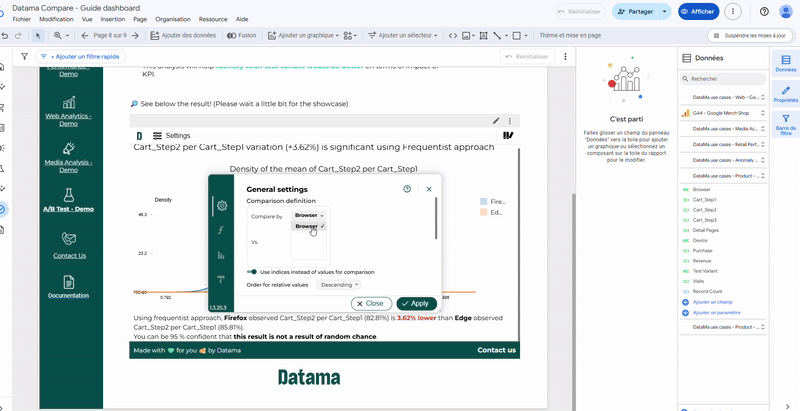Select the rectangle shape tool
Screen dimensions: 800x411
pyautogui.click(x=516, y=36)
